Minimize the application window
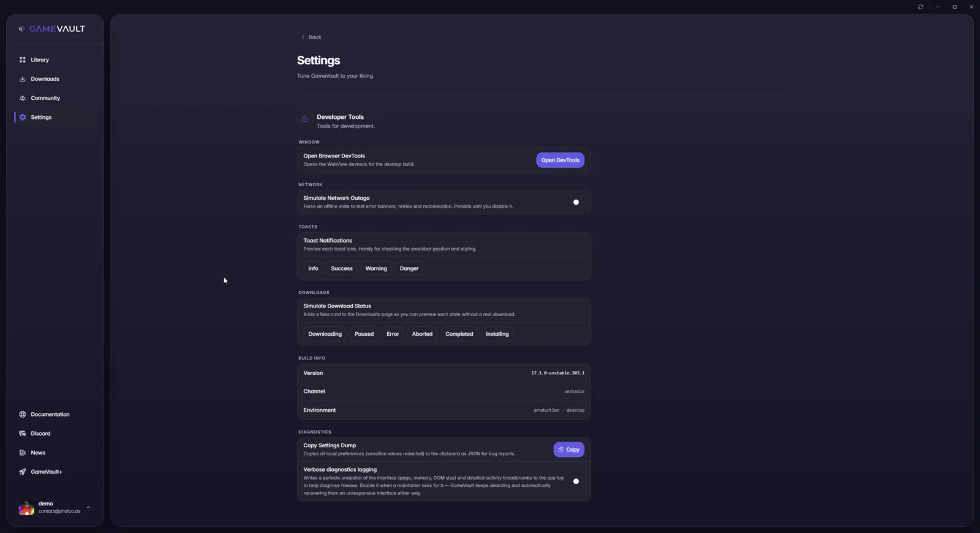This screenshot has height=533, width=980. point(938,7)
